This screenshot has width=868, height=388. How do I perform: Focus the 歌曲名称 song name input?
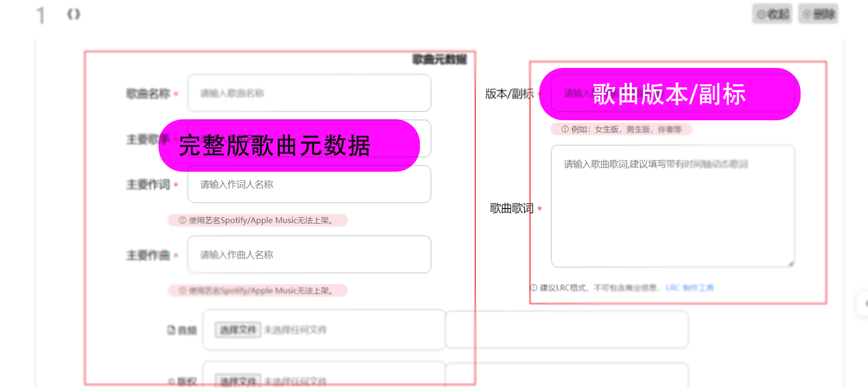click(x=309, y=93)
